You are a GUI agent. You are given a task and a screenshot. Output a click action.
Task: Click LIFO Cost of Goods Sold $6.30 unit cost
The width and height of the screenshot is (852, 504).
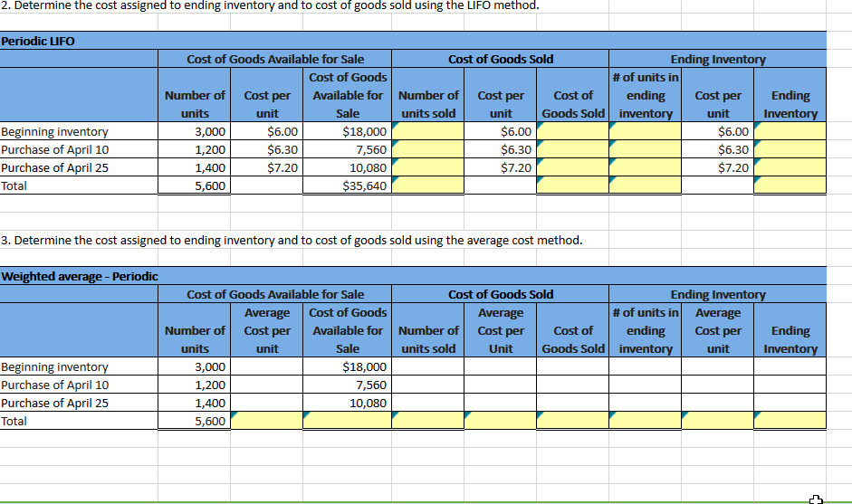pyautogui.click(x=501, y=149)
